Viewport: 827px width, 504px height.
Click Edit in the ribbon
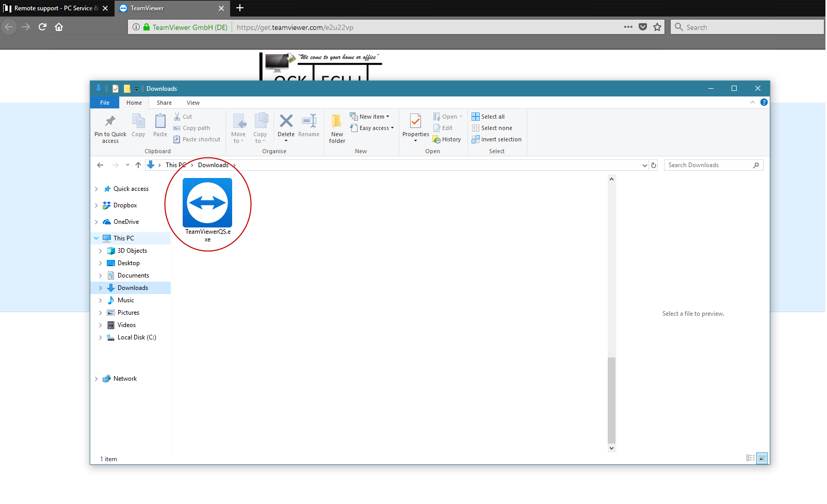443,128
